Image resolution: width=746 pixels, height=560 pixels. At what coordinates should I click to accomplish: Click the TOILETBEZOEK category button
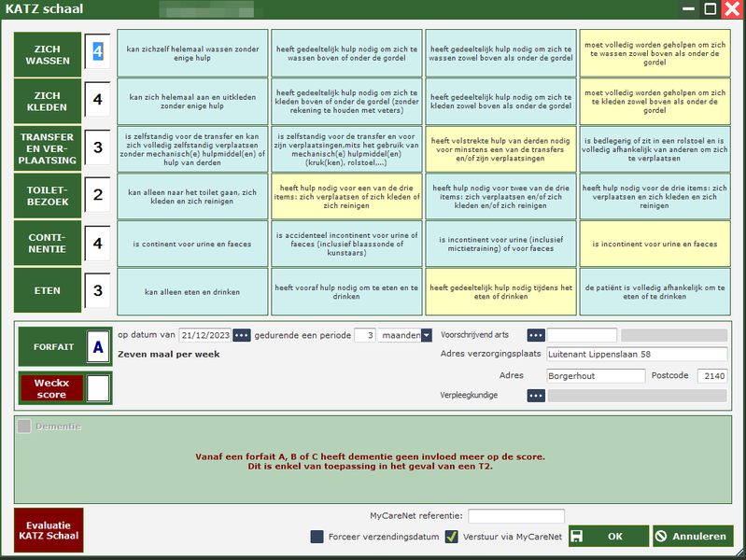coord(48,196)
